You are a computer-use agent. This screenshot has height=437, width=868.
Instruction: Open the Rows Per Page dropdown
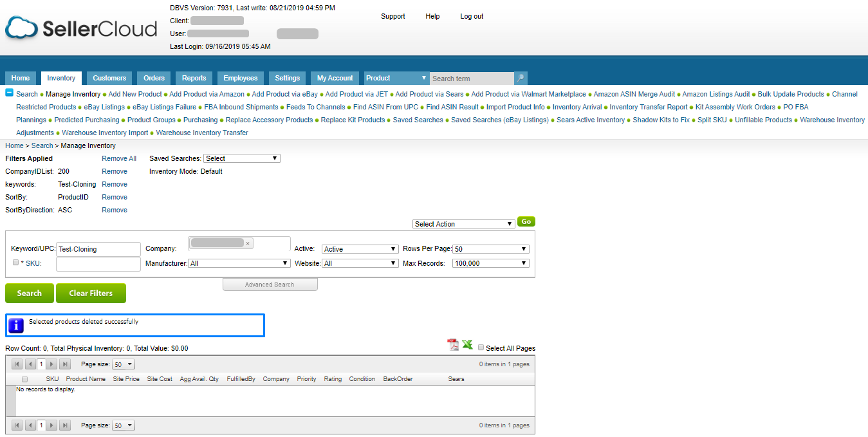point(491,249)
